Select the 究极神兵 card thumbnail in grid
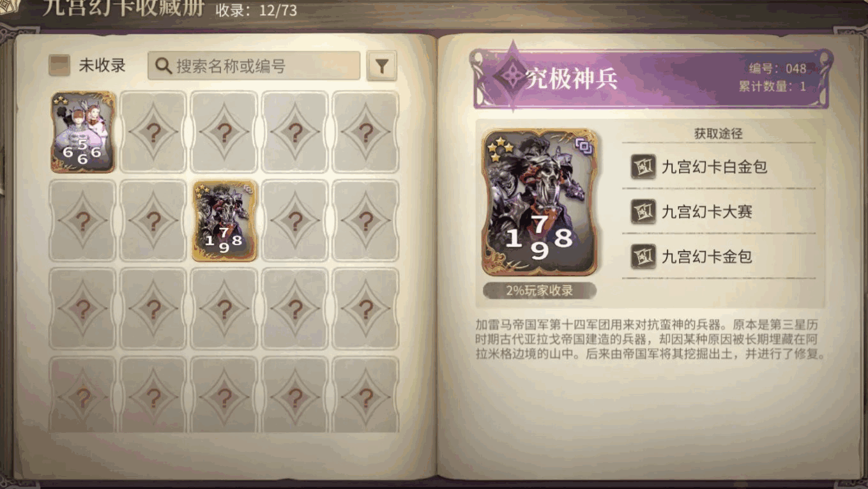 (x=224, y=221)
